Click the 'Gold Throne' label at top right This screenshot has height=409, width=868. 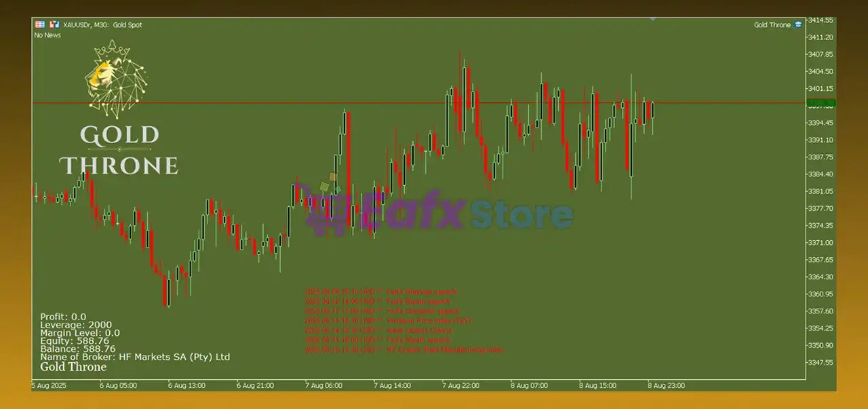[772, 25]
